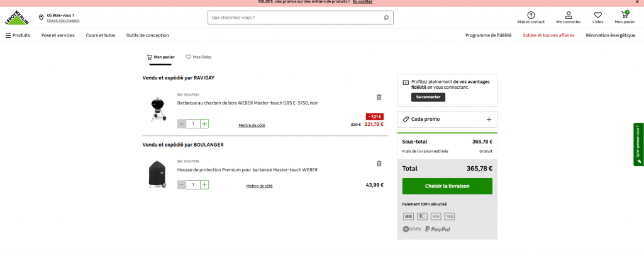
Task: Click Mettre de côté for the Housse
Action: 260,186
